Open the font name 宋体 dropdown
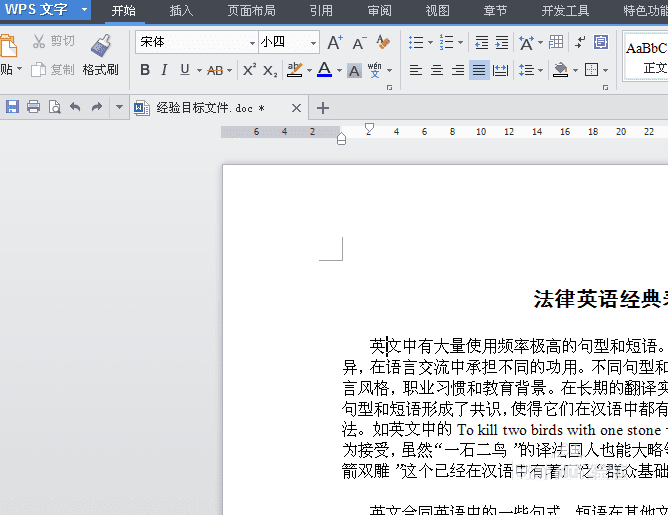This screenshot has width=668, height=515. [x=252, y=43]
